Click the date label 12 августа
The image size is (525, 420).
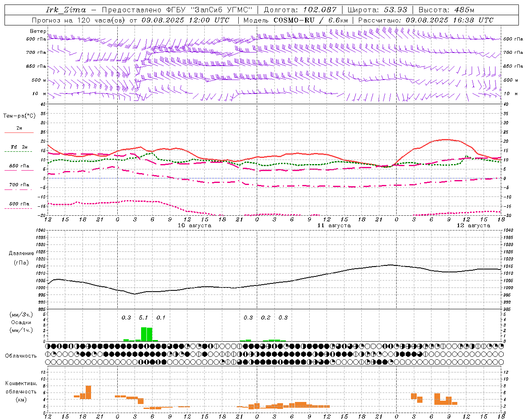tap(473, 226)
